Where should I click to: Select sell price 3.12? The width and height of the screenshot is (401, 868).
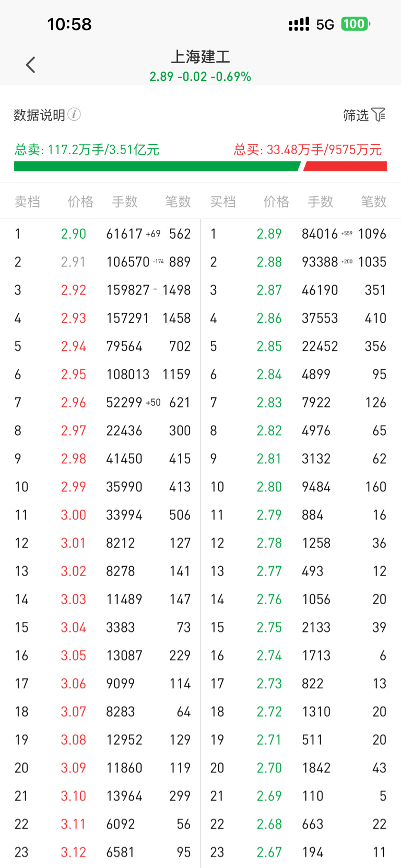tap(74, 852)
